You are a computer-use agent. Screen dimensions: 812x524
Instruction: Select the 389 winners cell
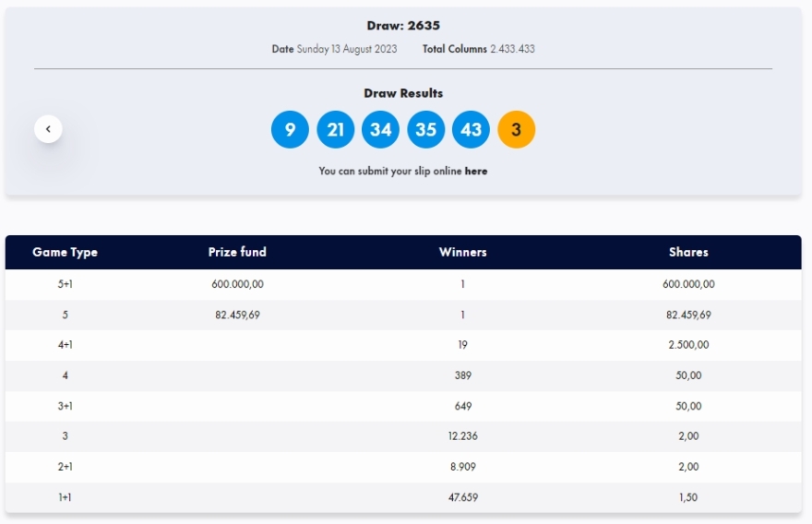pos(462,375)
